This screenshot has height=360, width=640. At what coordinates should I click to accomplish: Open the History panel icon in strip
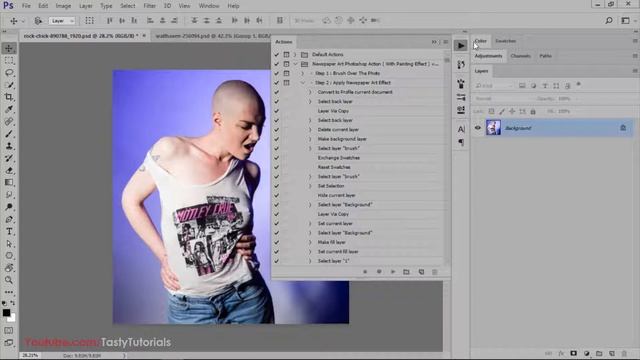461,64
